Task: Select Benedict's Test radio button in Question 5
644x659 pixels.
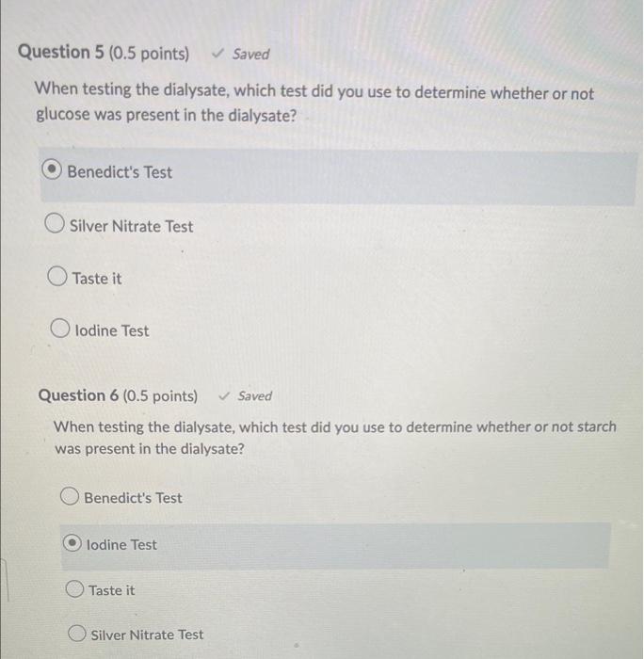Action: point(52,169)
